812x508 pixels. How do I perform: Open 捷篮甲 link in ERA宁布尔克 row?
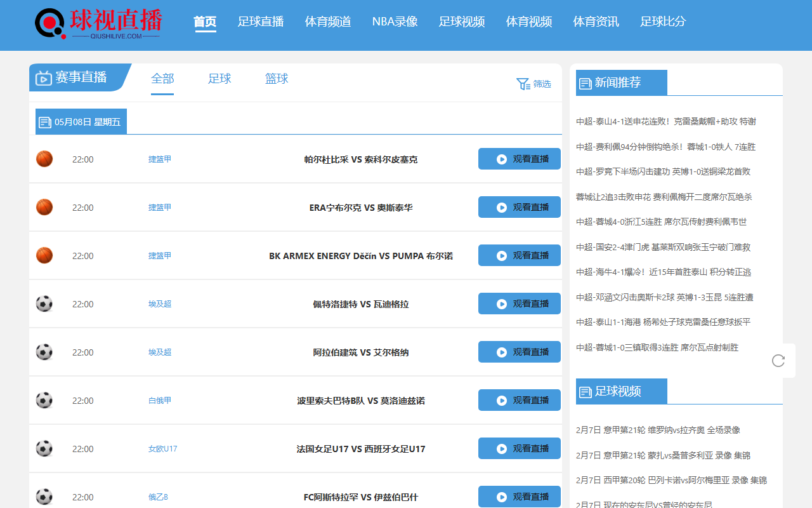click(x=160, y=208)
